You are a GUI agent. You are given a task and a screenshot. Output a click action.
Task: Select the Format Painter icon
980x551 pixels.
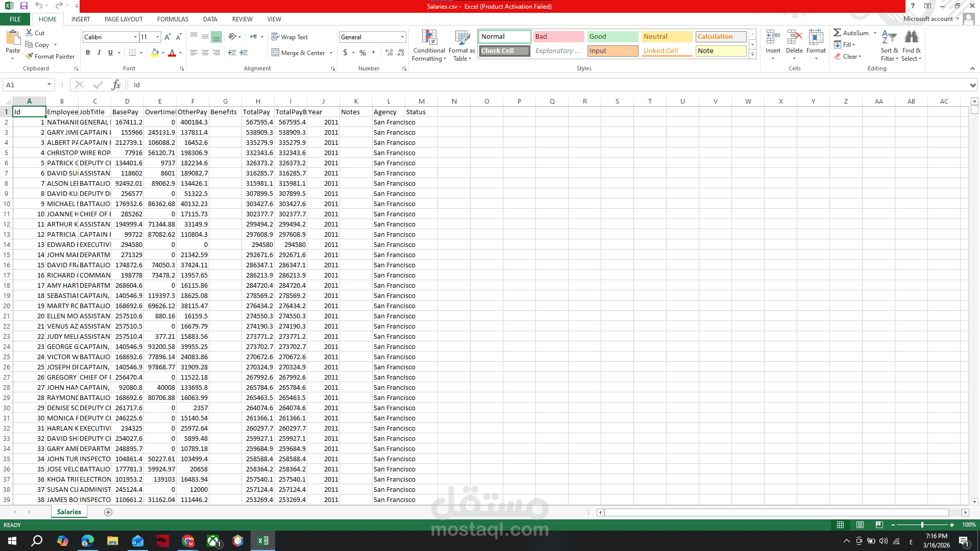(28, 56)
